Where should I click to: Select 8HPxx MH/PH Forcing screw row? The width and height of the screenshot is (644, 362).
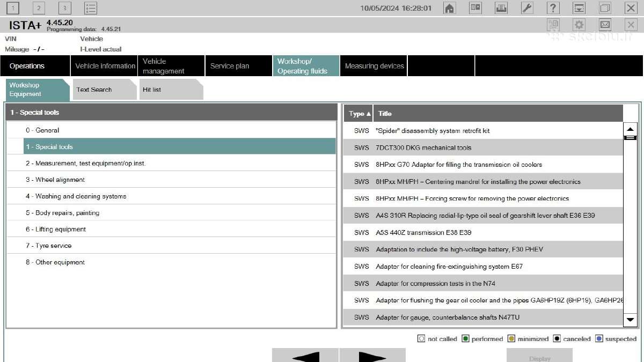pyautogui.click(x=483, y=198)
